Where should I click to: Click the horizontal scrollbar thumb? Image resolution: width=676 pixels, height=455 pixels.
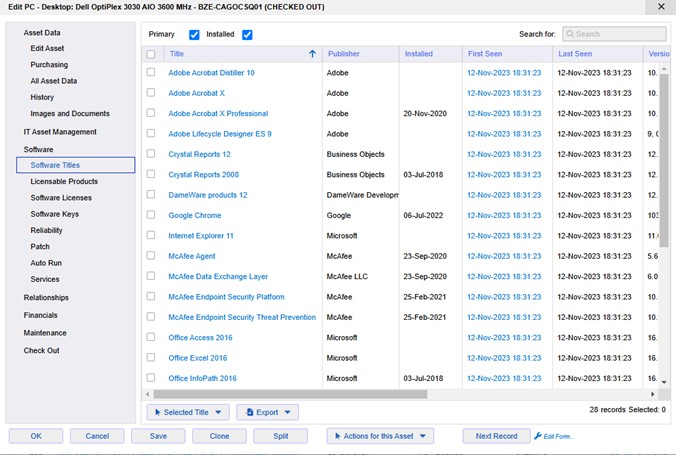290,394
